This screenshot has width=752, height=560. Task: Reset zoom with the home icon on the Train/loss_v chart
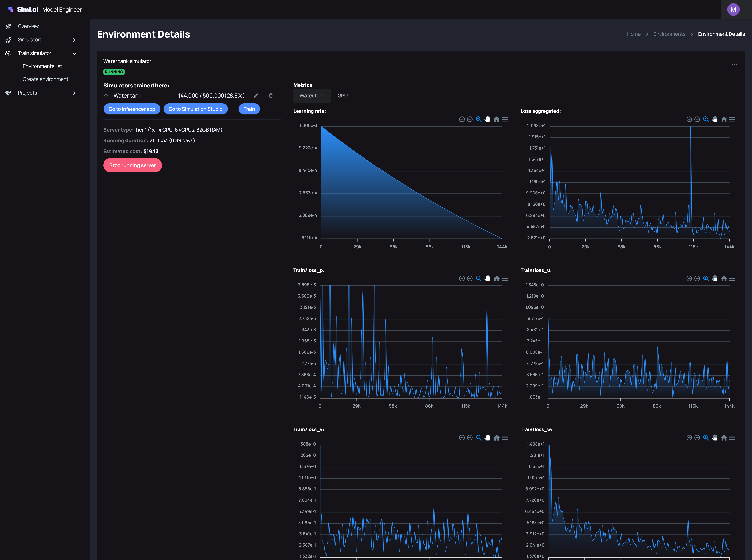point(497,438)
